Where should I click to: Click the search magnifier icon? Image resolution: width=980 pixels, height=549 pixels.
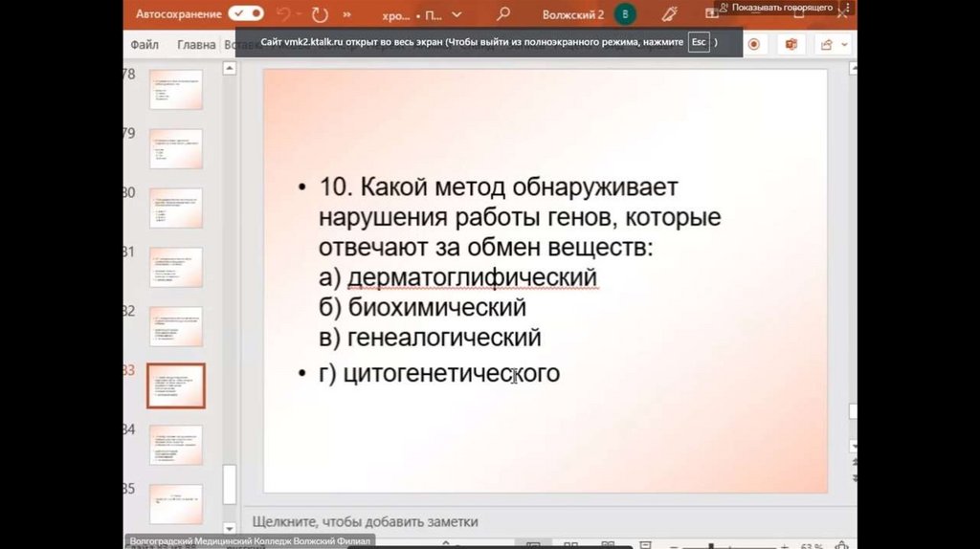503,15
